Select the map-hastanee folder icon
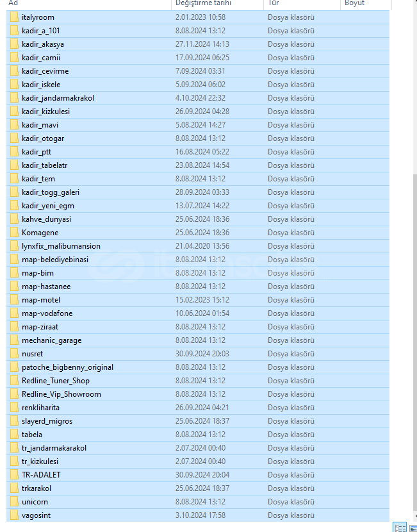Screen dimensions: 417x532 [x=14, y=287]
